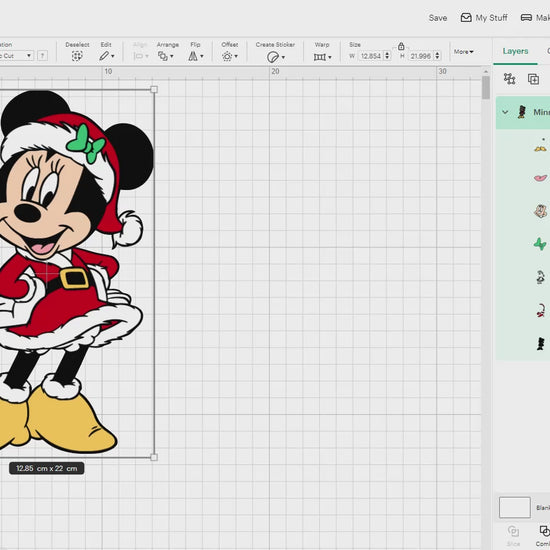Image resolution: width=550 pixels, height=550 pixels.
Task: Click the canvas vertical scrollbar thumb
Action: pyautogui.click(x=486, y=87)
